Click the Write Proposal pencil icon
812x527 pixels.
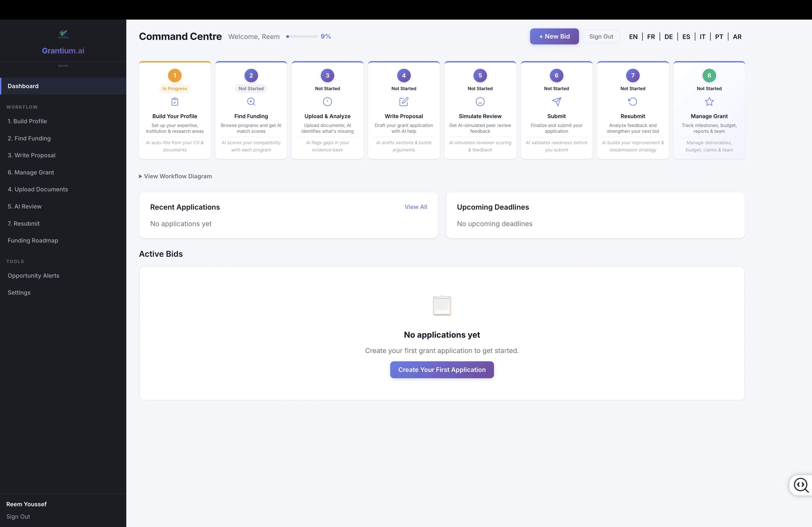pyautogui.click(x=404, y=102)
